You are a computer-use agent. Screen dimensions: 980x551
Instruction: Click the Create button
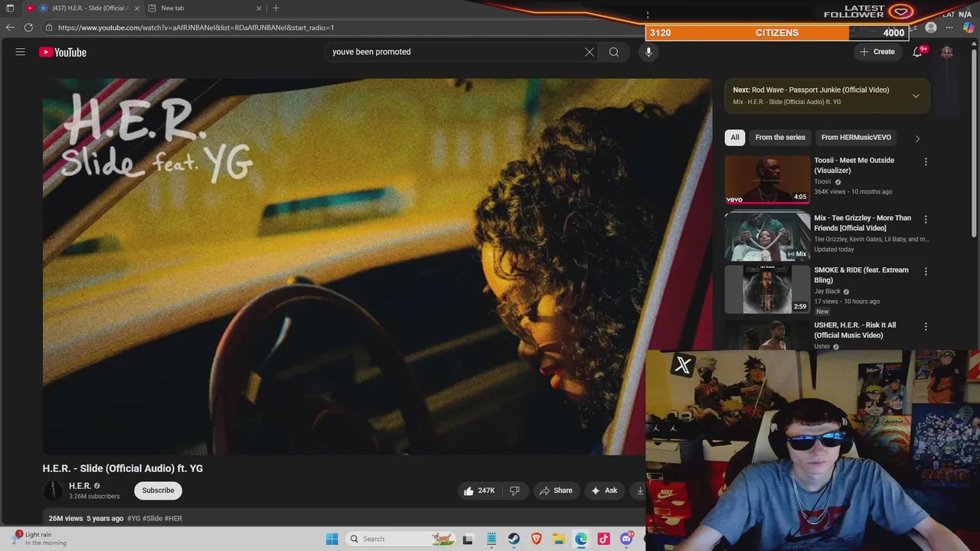point(877,52)
